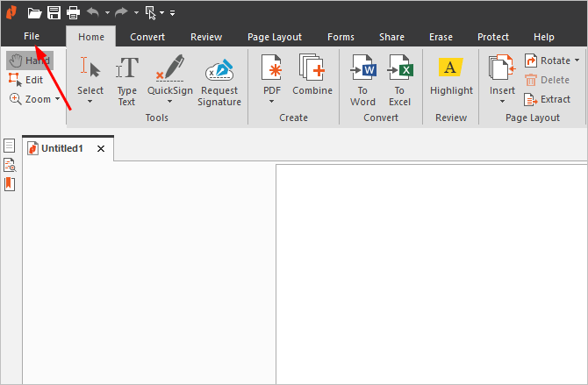Switch to the Page Layout tab
The image size is (588, 385).
[274, 37]
